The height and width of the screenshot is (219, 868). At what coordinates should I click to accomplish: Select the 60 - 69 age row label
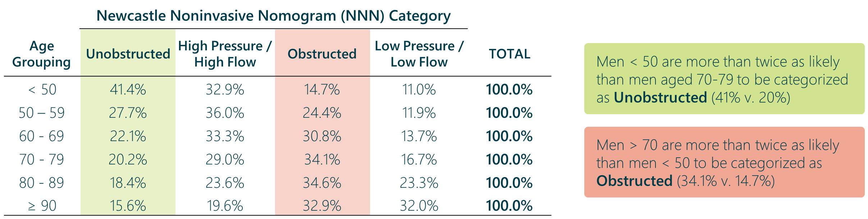pos(42,136)
